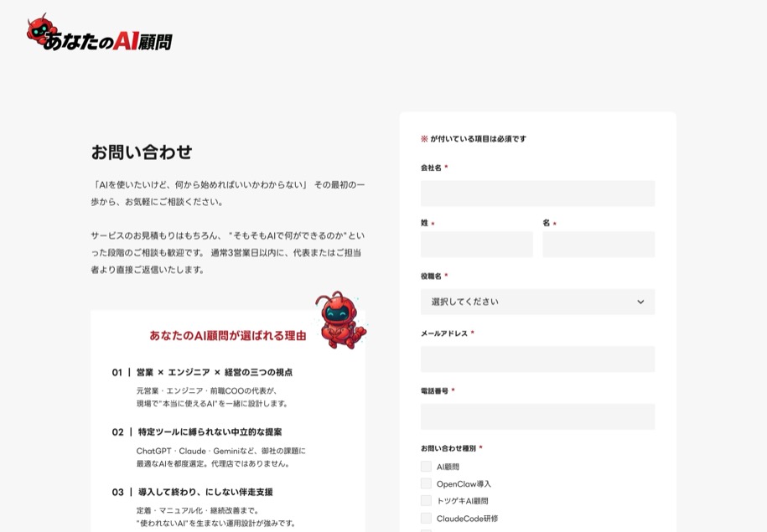Check the トツゲキAI顧問 checkbox
767x532 pixels.
426,501
